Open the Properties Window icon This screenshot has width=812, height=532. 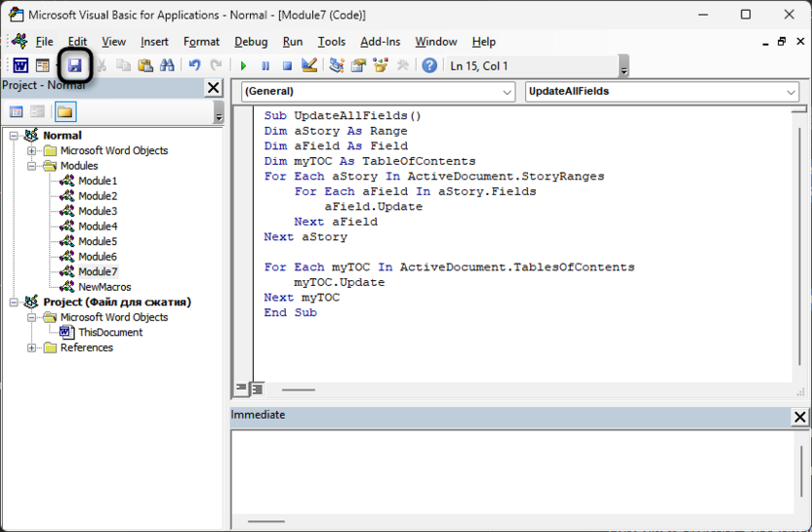click(x=358, y=65)
